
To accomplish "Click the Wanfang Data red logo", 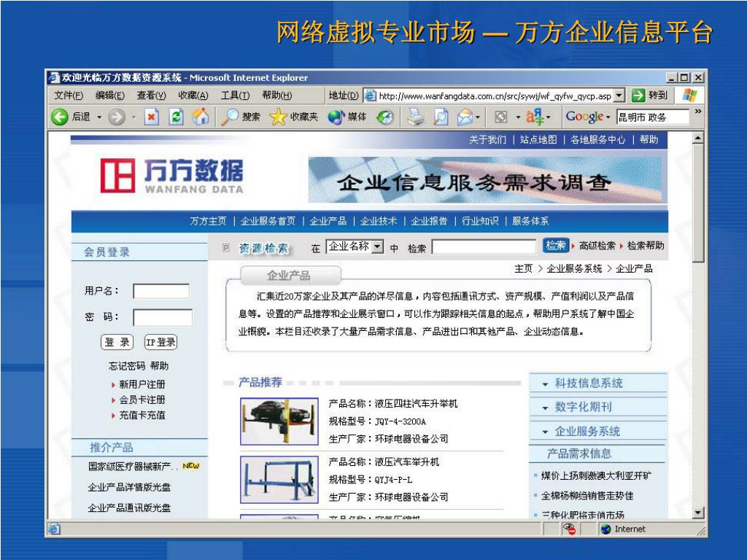I will 117,176.
